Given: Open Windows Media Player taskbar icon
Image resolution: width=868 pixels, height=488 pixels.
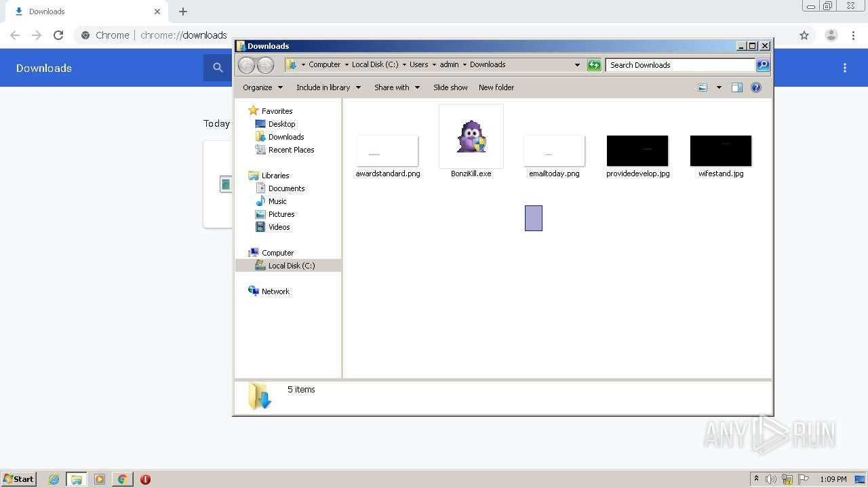Looking at the screenshot, I should (x=100, y=479).
